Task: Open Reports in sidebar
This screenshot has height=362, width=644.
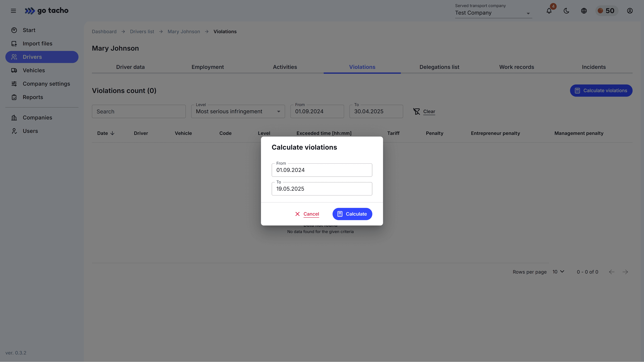Action: 42,97
